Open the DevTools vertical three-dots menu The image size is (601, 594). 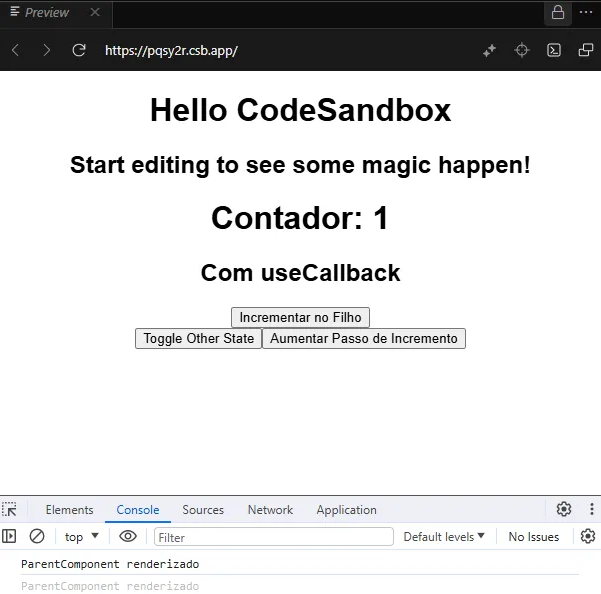[x=592, y=509]
